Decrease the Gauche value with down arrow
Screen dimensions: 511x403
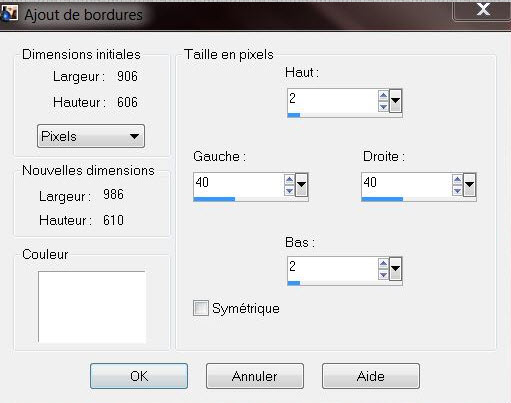[x=289, y=191]
